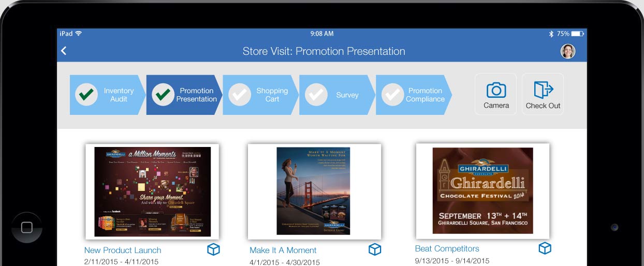644x266 pixels.
Task: Open the New Product Launch link
Action: [x=123, y=250]
